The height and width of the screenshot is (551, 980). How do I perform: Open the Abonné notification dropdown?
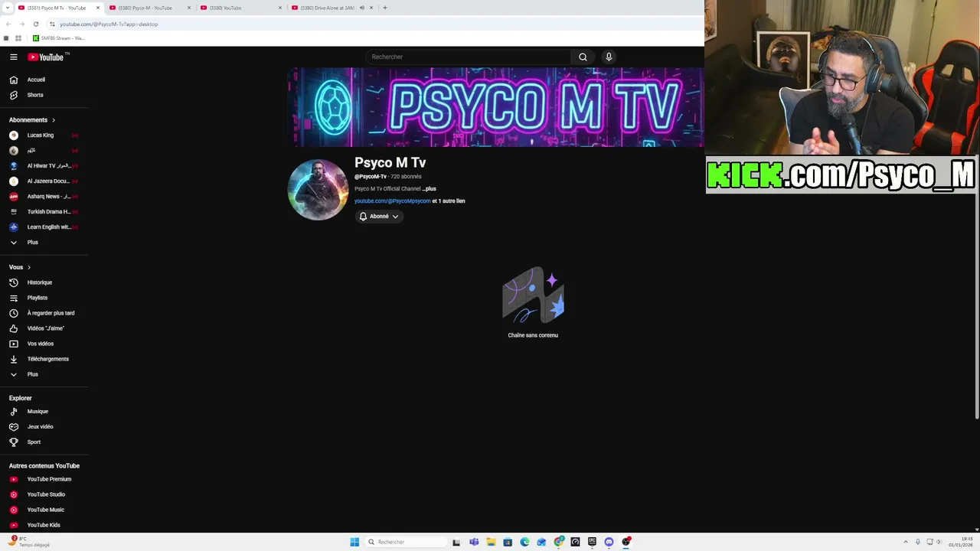point(379,217)
